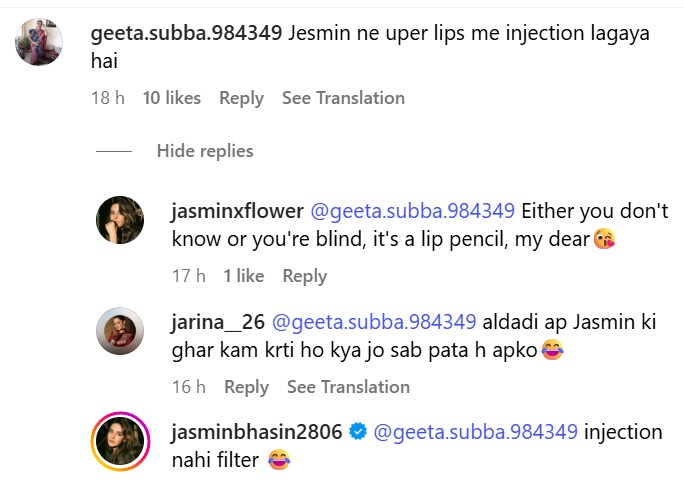See Translation of jarina__26's reply
Screen dimensions: 684x481
click(348, 387)
